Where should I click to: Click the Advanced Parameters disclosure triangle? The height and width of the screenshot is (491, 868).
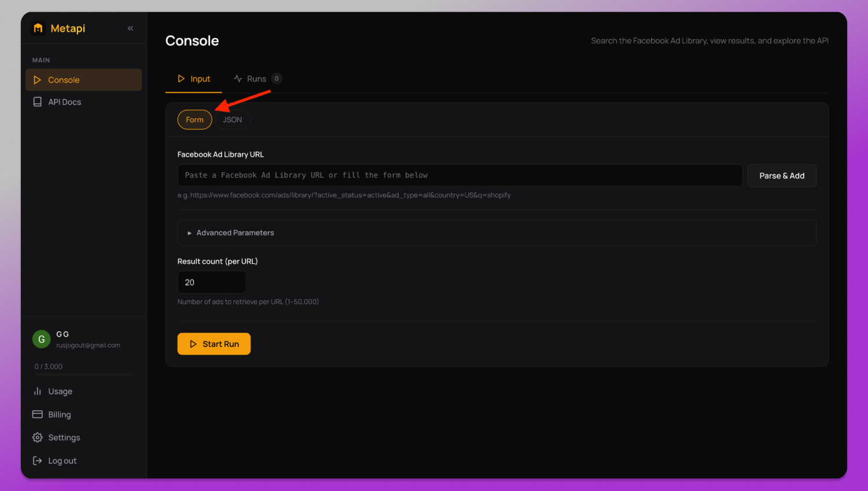(x=189, y=233)
